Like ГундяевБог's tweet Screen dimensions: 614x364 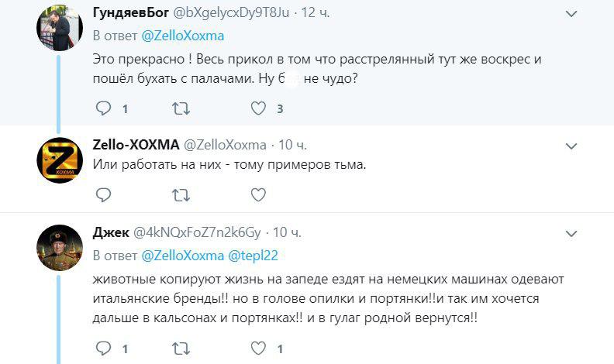pos(259,109)
